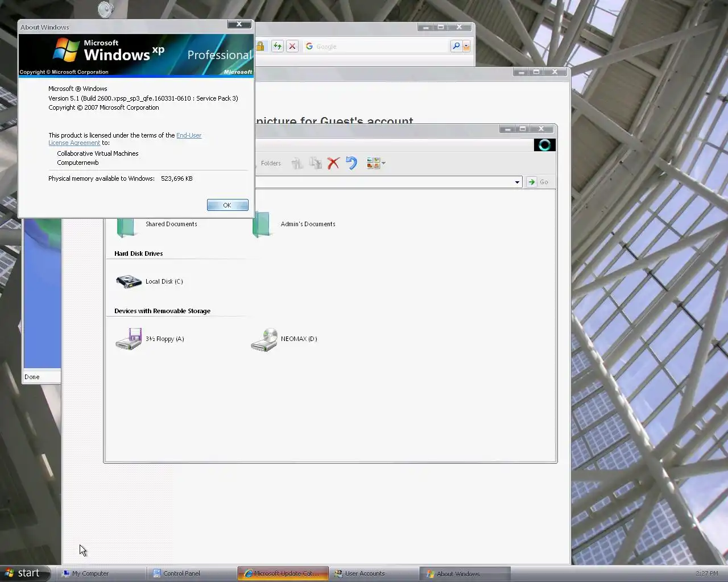Click the Go button in My Computer
The image size is (728, 582).
538,182
